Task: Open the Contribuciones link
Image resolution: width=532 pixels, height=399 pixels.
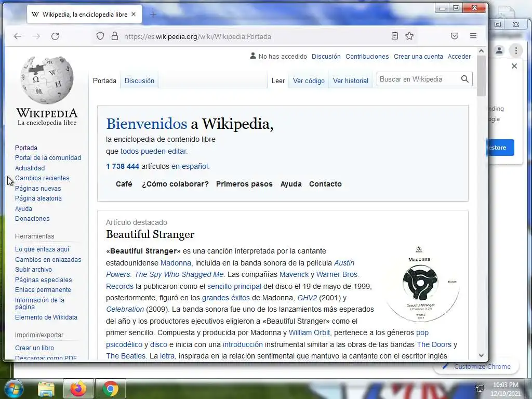Action: point(367,56)
